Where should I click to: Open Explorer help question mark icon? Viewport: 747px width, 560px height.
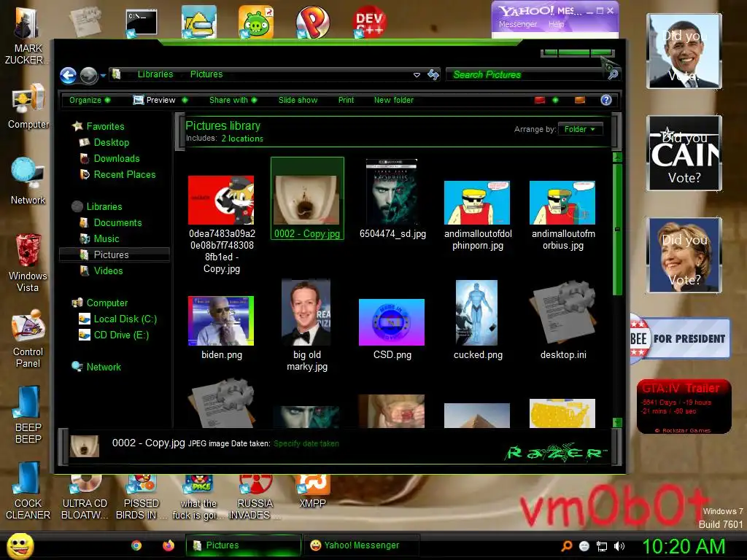tap(606, 100)
